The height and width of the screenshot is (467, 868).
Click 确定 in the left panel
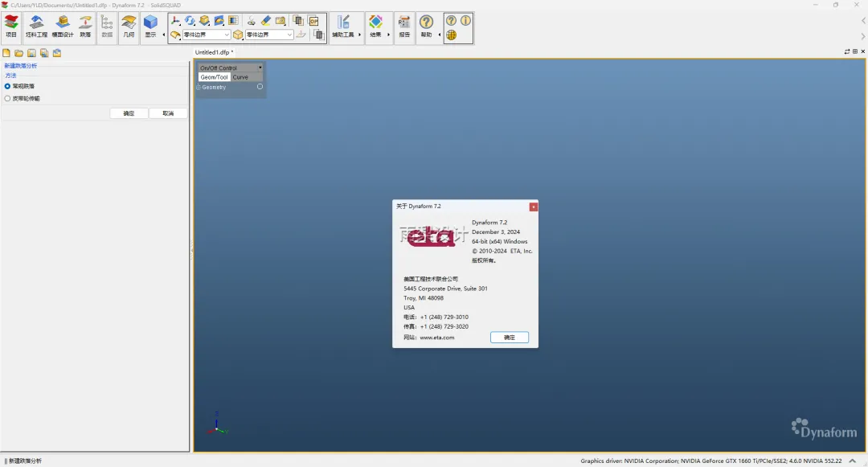pos(129,113)
